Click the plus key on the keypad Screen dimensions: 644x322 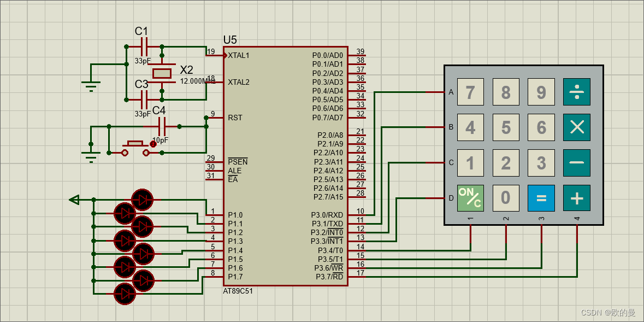(x=577, y=198)
